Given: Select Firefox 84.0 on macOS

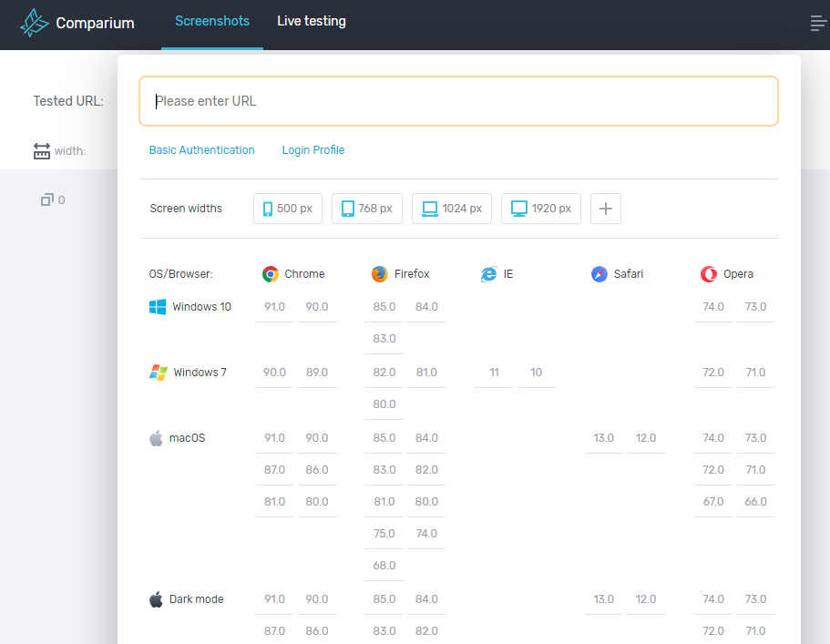Looking at the screenshot, I should pyautogui.click(x=426, y=438).
